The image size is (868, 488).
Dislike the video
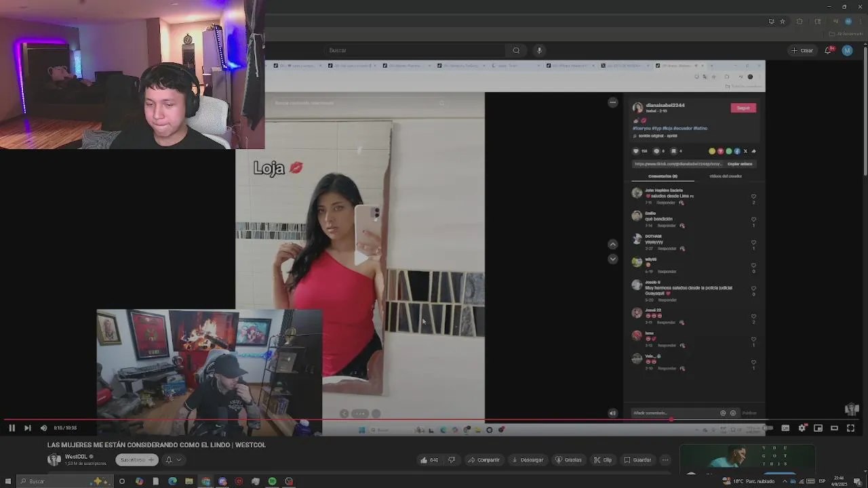[x=452, y=460]
